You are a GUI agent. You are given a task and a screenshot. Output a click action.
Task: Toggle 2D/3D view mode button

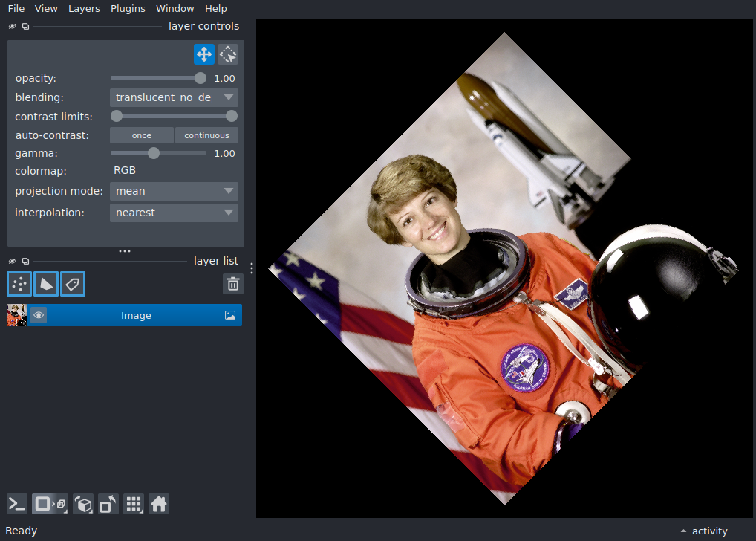point(50,505)
